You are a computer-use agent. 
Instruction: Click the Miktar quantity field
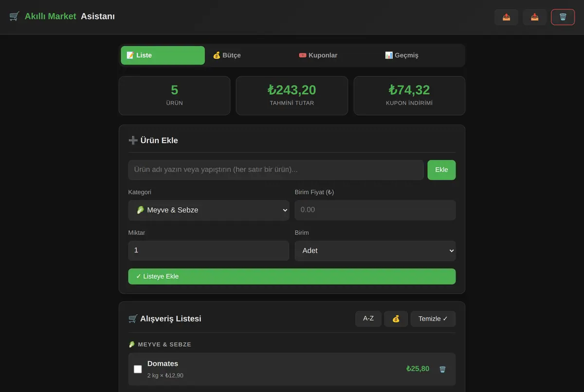(x=209, y=250)
